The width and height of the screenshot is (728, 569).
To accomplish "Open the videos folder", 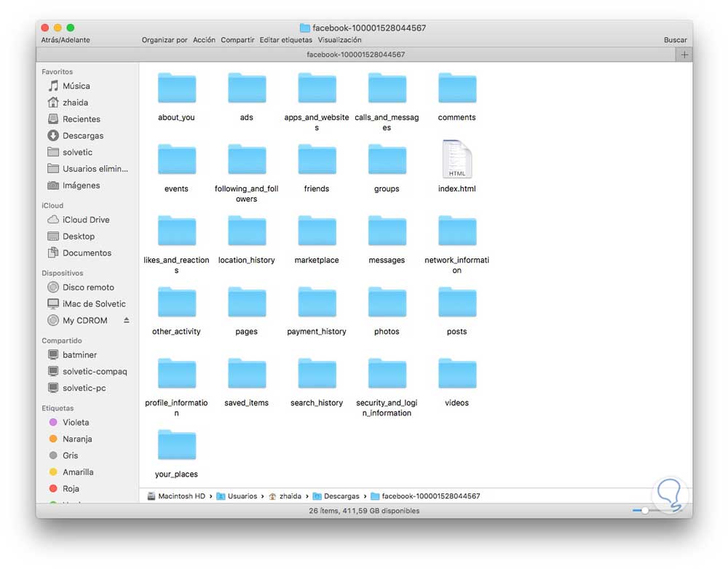I will (457, 374).
